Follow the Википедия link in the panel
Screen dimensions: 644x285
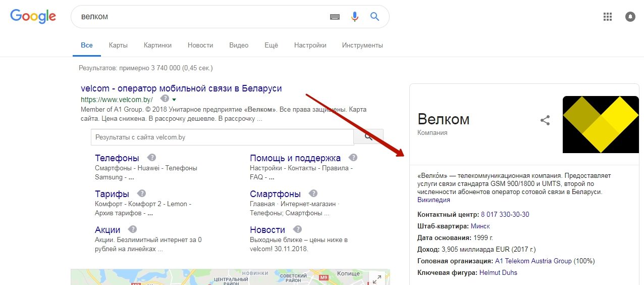[x=434, y=200]
